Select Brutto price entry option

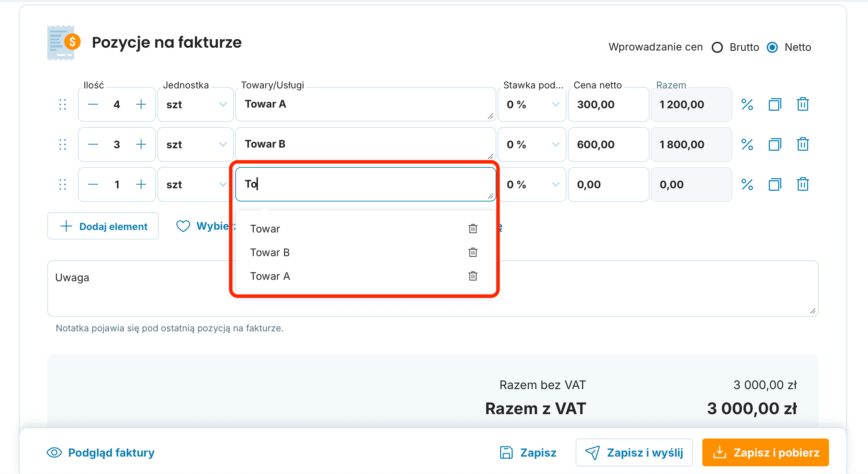(717, 47)
